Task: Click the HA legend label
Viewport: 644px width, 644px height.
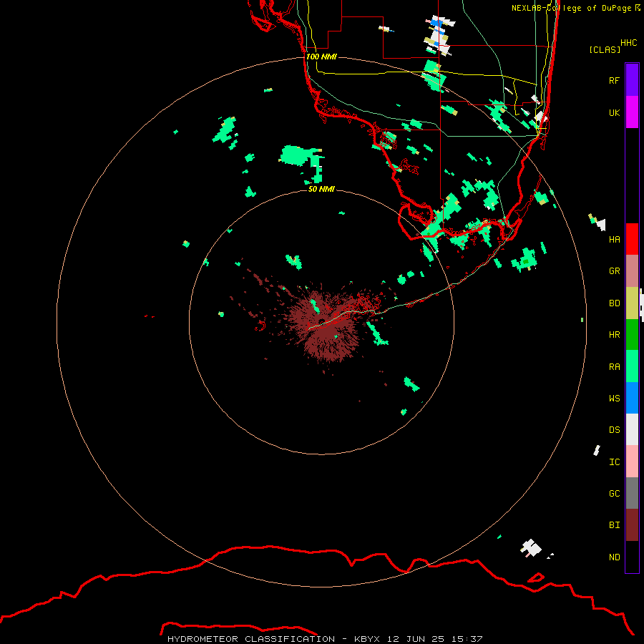Action: tap(614, 240)
